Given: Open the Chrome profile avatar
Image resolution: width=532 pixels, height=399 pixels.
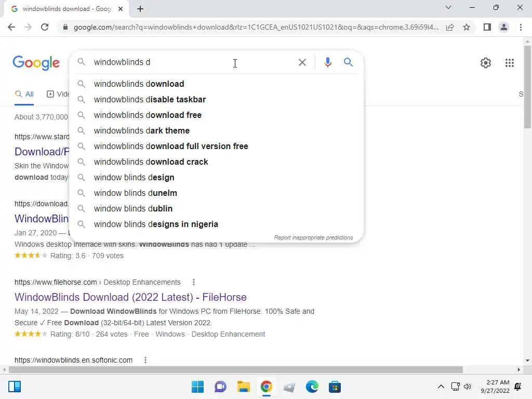Looking at the screenshot, I should tap(504, 27).
